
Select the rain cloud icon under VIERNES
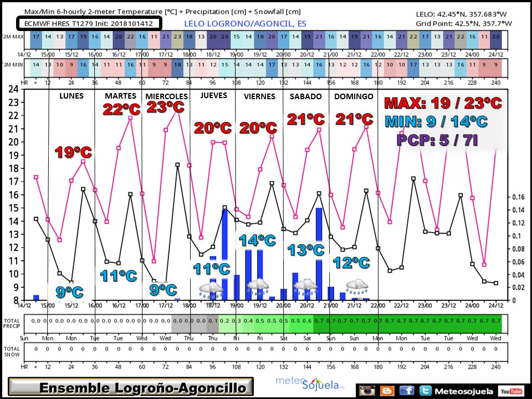258,287
